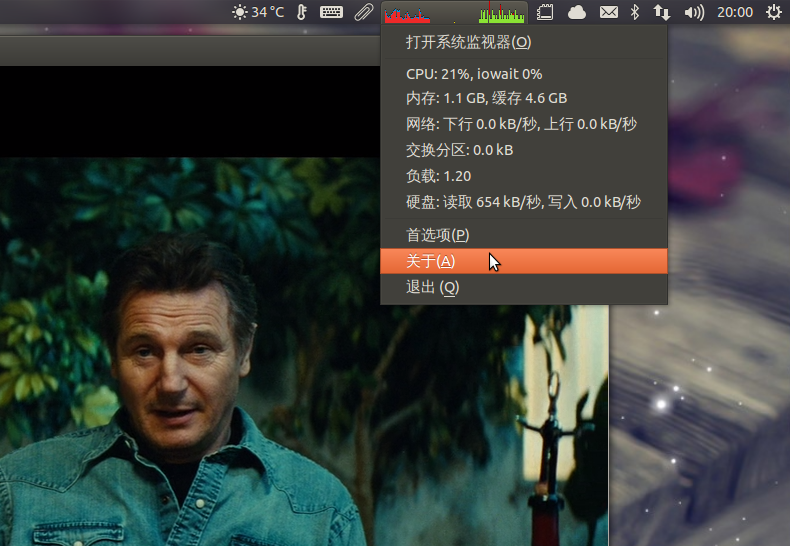
Task: Click the 内存: 1.1 GB memory entry
Action: [524, 98]
